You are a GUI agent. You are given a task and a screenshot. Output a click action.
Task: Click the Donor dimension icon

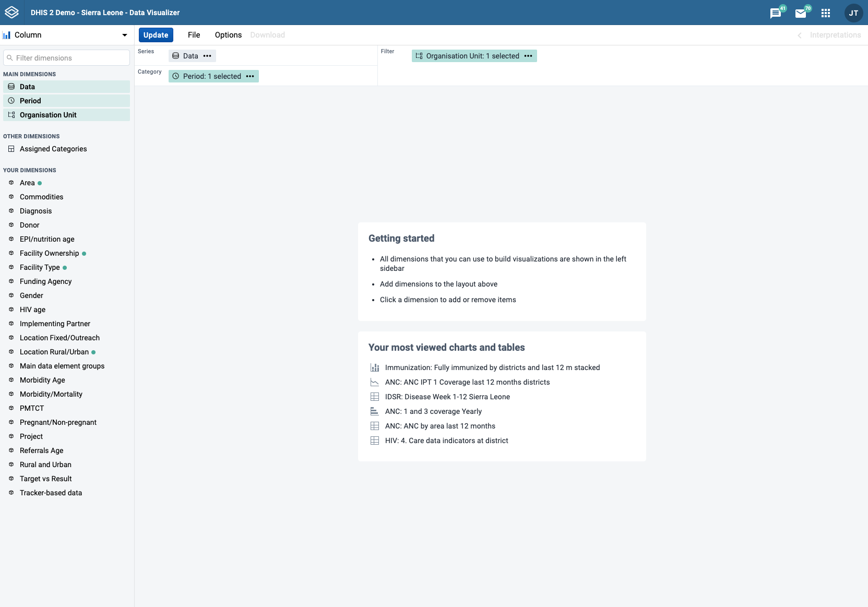point(11,225)
